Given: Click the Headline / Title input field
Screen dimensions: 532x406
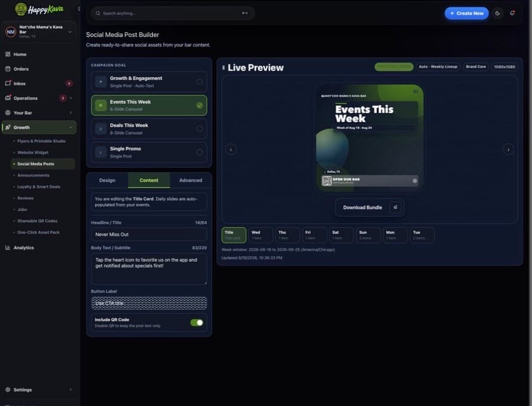Looking at the screenshot, I should 149,235.
